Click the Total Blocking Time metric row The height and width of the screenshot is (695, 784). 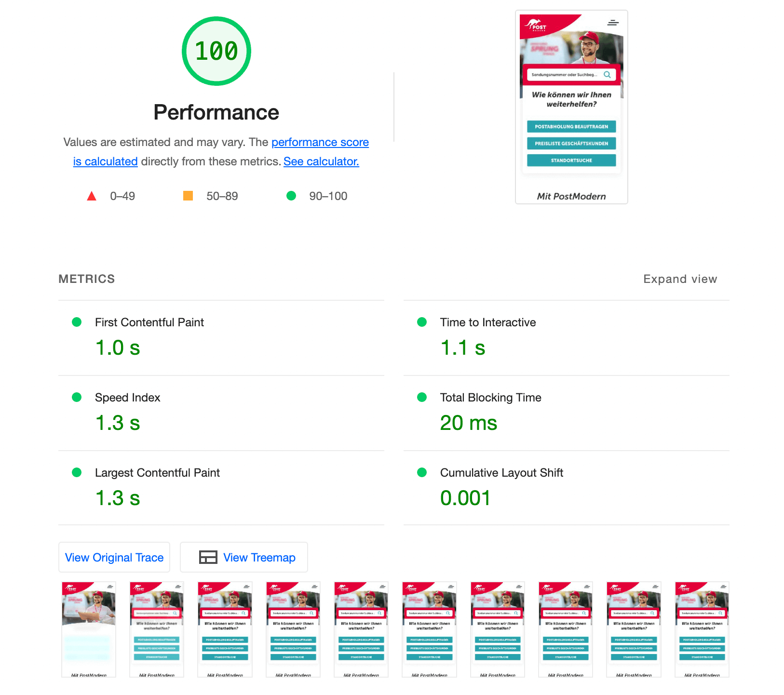490,398
